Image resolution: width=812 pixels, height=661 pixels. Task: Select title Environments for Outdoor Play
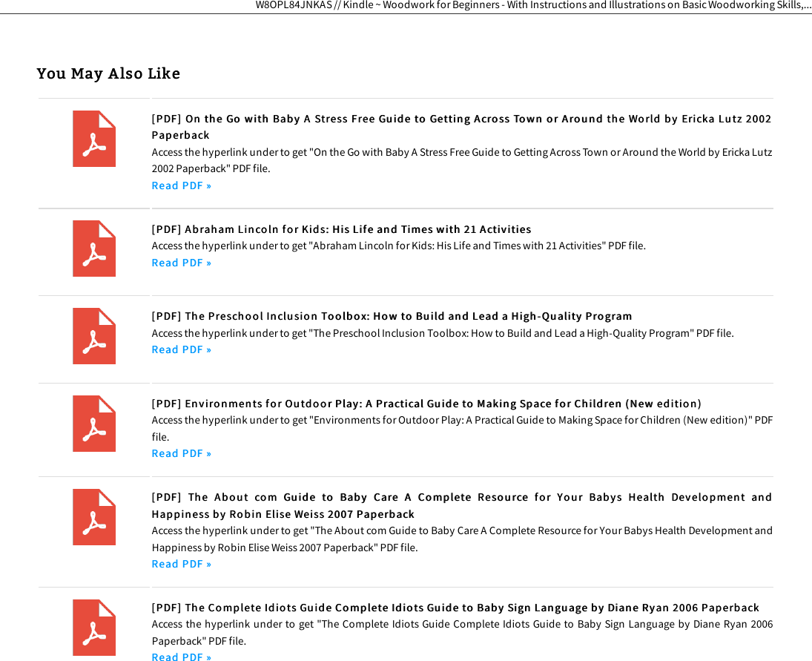click(426, 404)
